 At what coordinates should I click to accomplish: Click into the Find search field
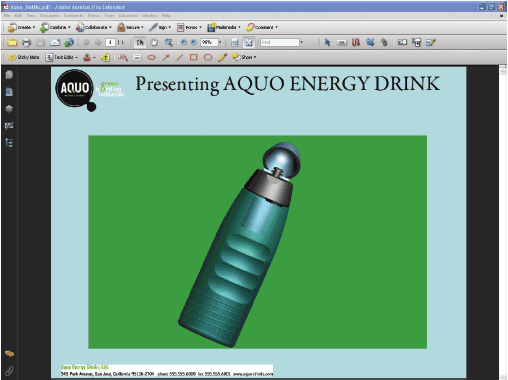(x=280, y=42)
